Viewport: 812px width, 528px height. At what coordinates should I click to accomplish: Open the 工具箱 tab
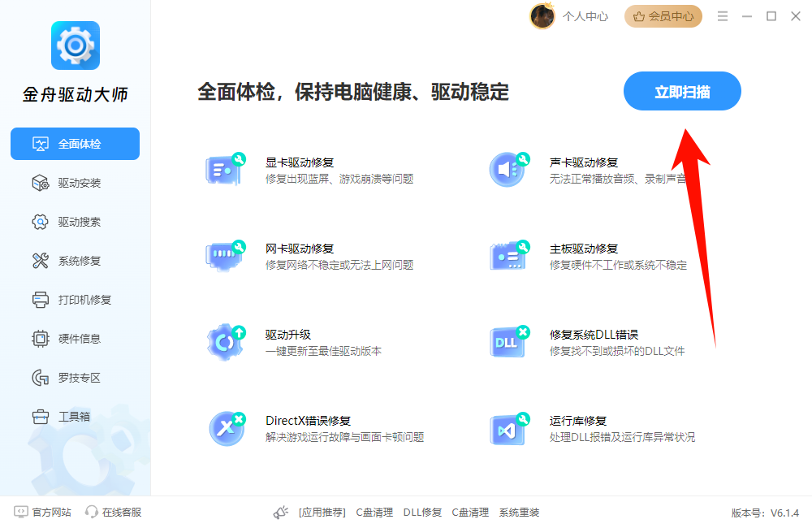(75, 417)
